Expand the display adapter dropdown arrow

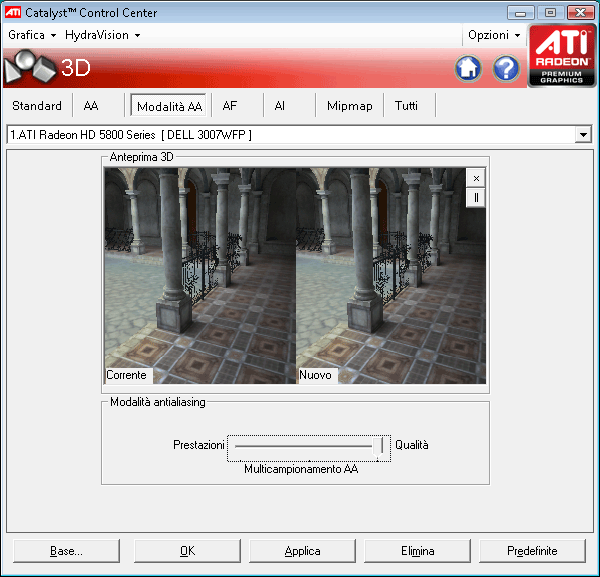pyautogui.click(x=583, y=135)
